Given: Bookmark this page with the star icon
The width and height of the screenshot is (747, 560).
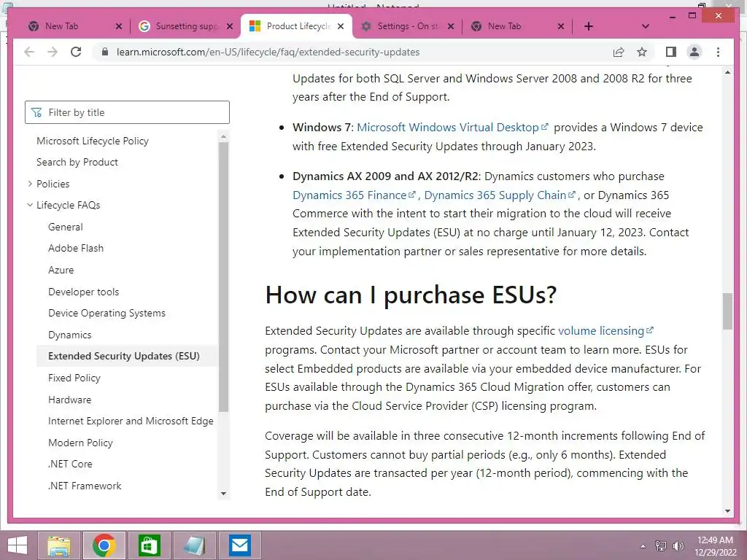Looking at the screenshot, I should point(642,52).
